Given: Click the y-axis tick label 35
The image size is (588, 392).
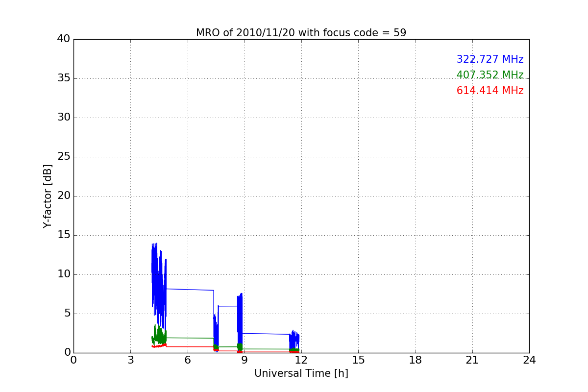Looking at the screenshot, I should coord(64,78).
